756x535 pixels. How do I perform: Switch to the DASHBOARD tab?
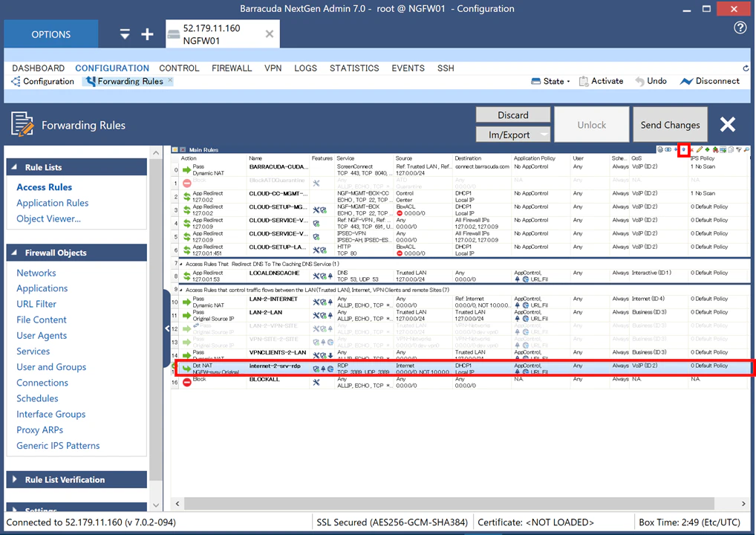38,68
